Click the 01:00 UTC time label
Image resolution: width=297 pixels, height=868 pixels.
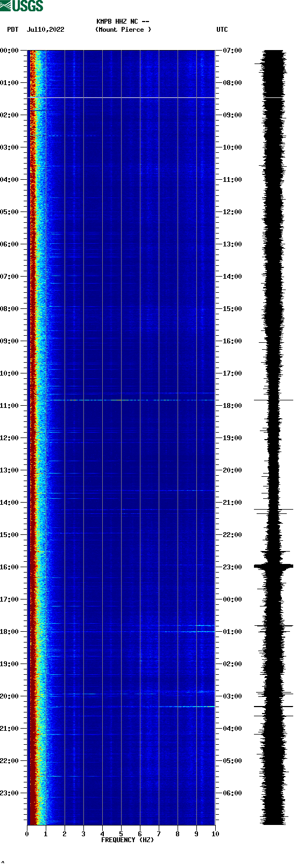tap(232, 632)
